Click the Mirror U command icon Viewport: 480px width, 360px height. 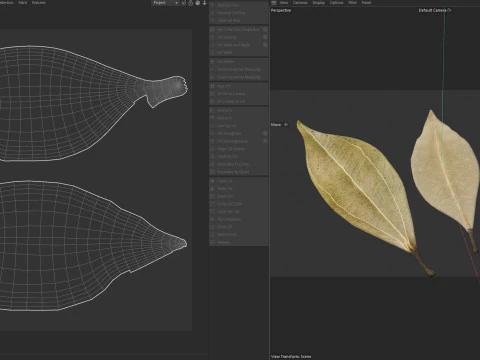(x=212, y=110)
